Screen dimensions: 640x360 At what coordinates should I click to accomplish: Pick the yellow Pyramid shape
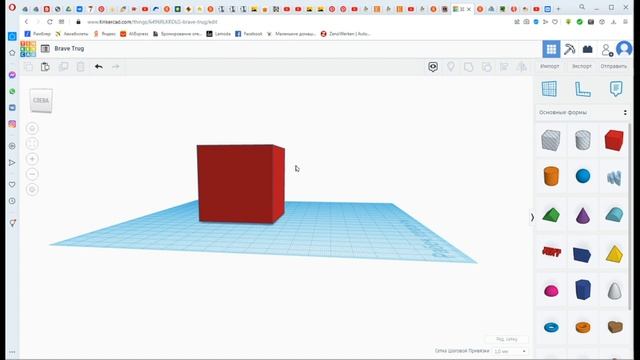pyautogui.click(x=614, y=254)
